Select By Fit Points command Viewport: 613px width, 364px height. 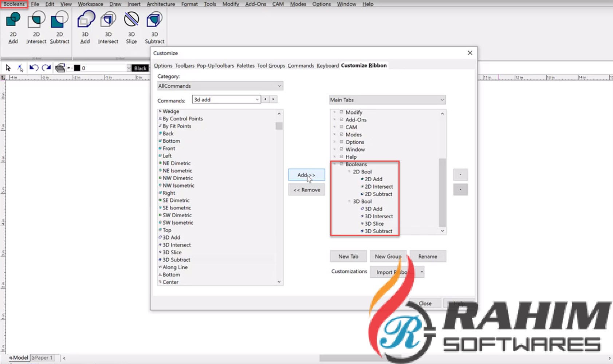point(177,126)
